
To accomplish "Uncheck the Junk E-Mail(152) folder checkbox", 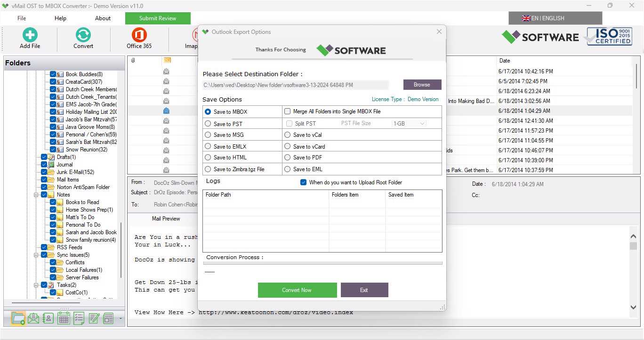I will [x=44, y=172].
